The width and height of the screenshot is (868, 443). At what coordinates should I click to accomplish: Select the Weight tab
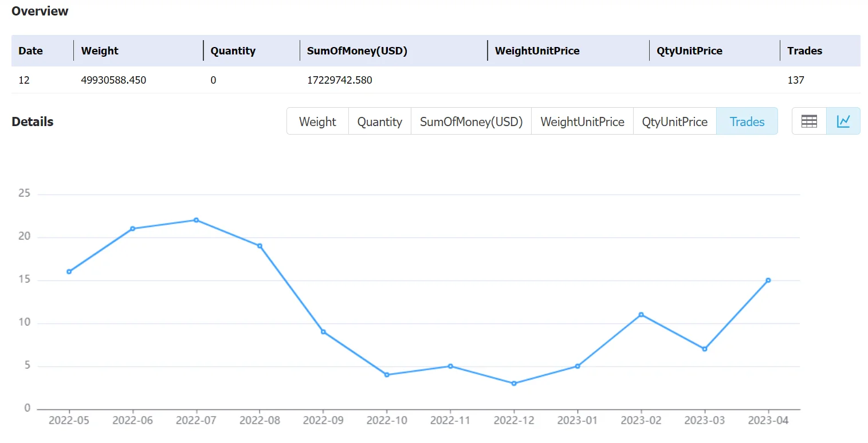pyautogui.click(x=317, y=121)
